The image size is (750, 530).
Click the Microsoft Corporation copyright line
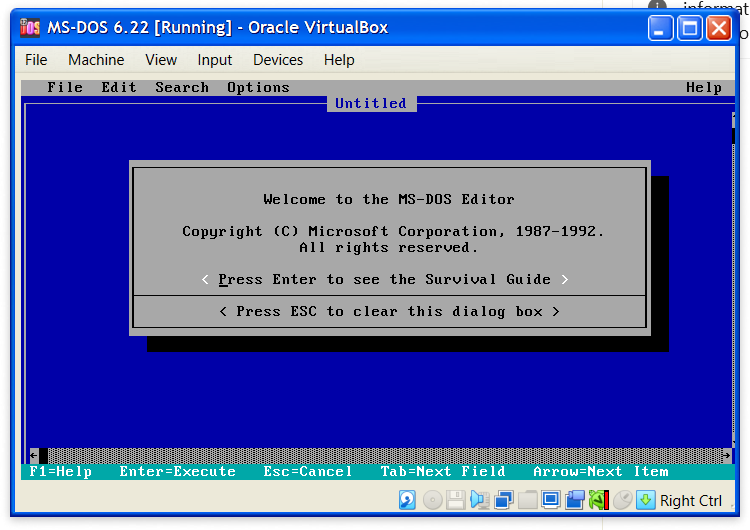coord(393,232)
